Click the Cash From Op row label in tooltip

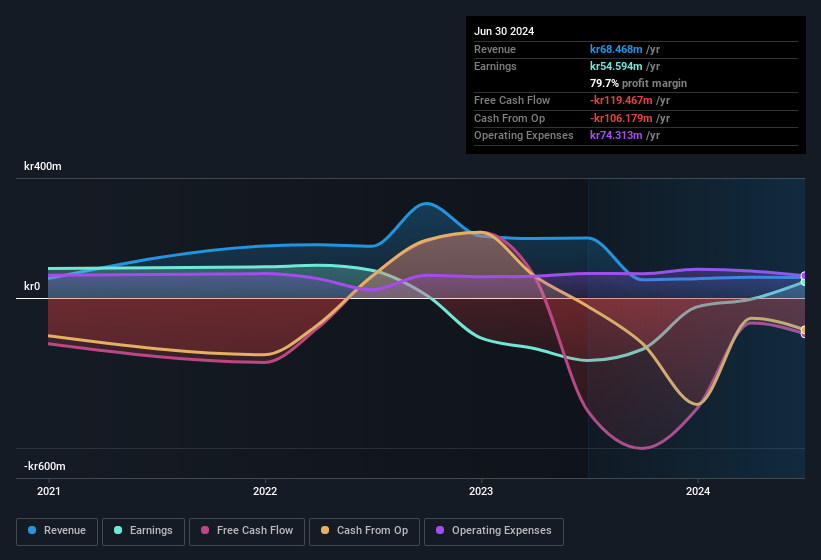pos(509,118)
